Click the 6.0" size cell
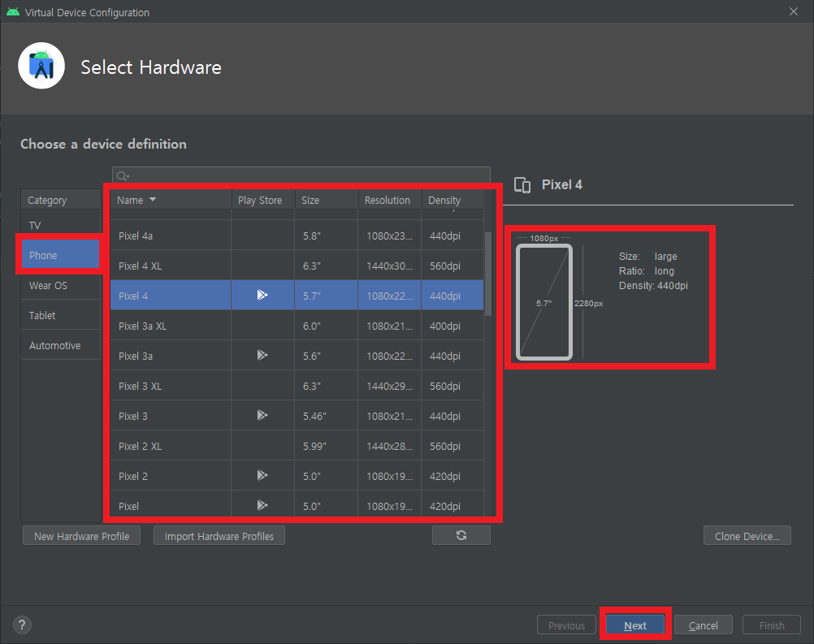 pos(326,326)
